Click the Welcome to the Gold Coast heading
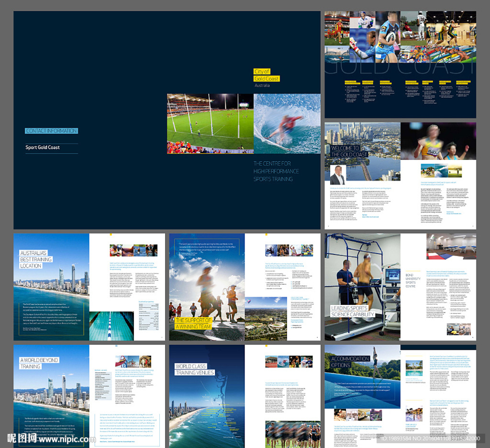Image resolution: width=490 pixels, height=448 pixels. pyautogui.click(x=349, y=151)
